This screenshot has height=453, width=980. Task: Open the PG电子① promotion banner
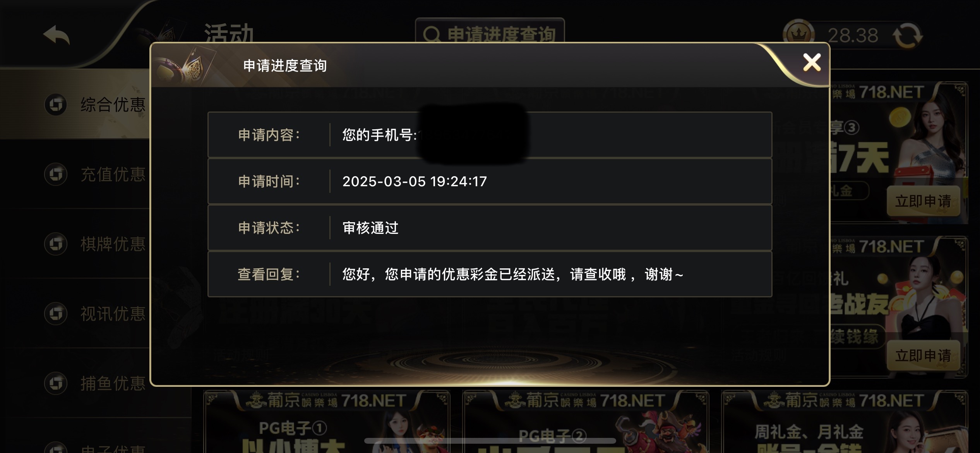click(x=327, y=422)
